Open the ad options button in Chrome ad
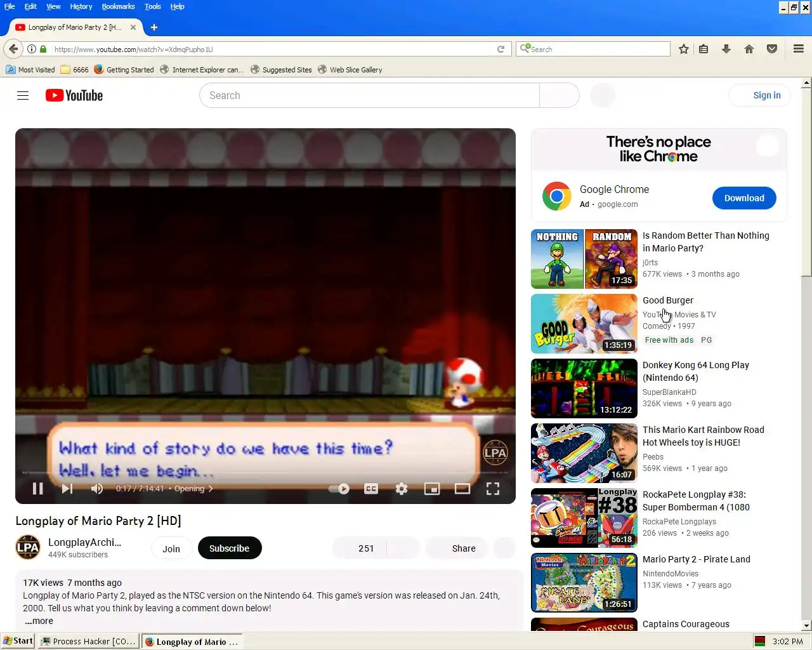The image size is (812, 650). 768,146
